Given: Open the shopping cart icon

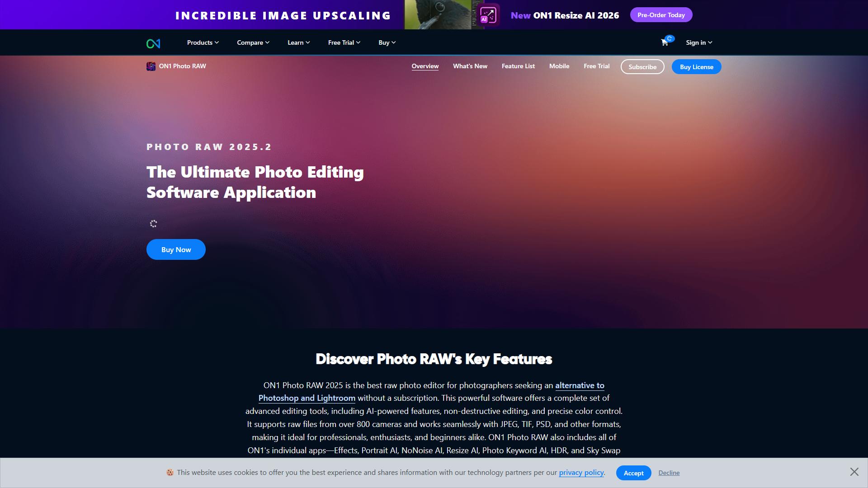Looking at the screenshot, I should click(665, 42).
